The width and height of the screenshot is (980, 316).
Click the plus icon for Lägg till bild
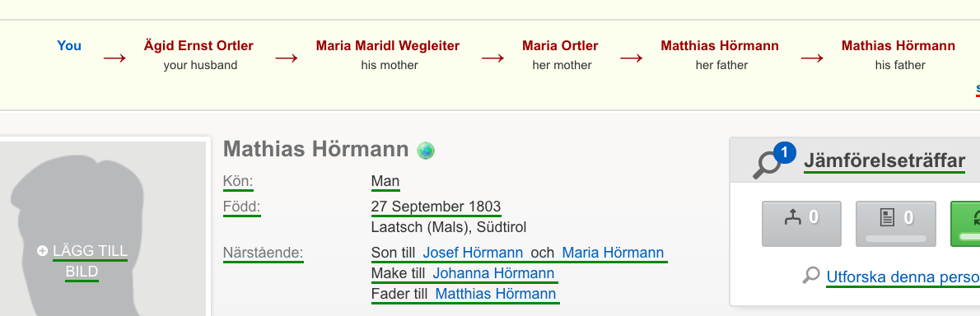tap(42, 251)
